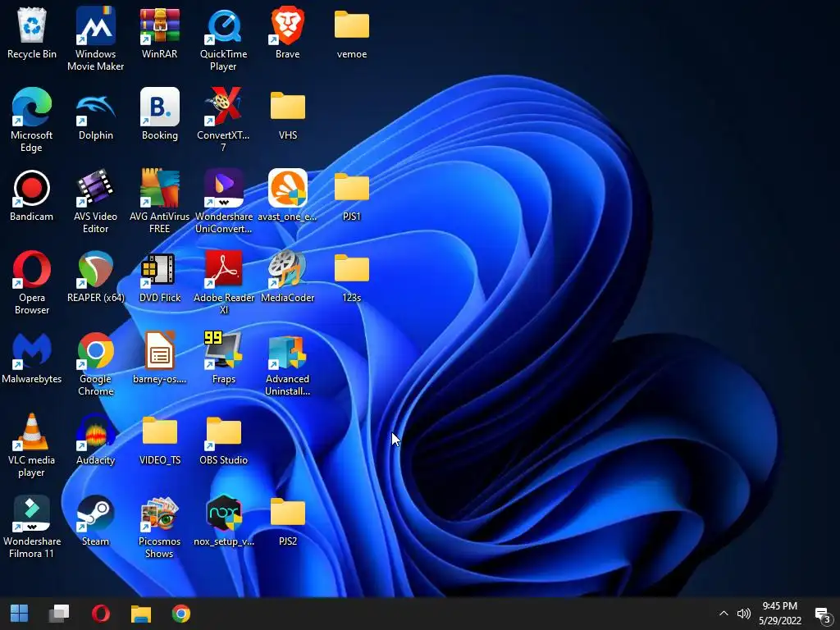Open the Windows Start menu
Image resolution: width=840 pixels, height=630 pixels.
pos(20,614)
